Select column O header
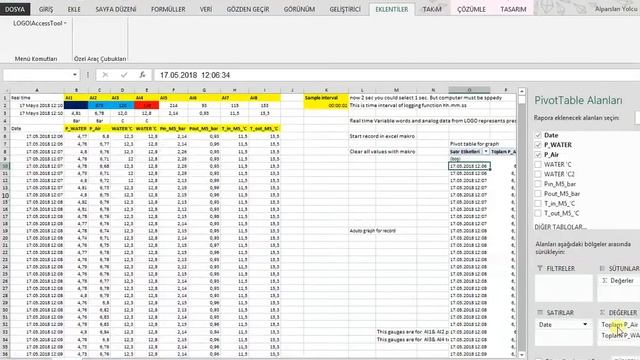 click(469, 90)
